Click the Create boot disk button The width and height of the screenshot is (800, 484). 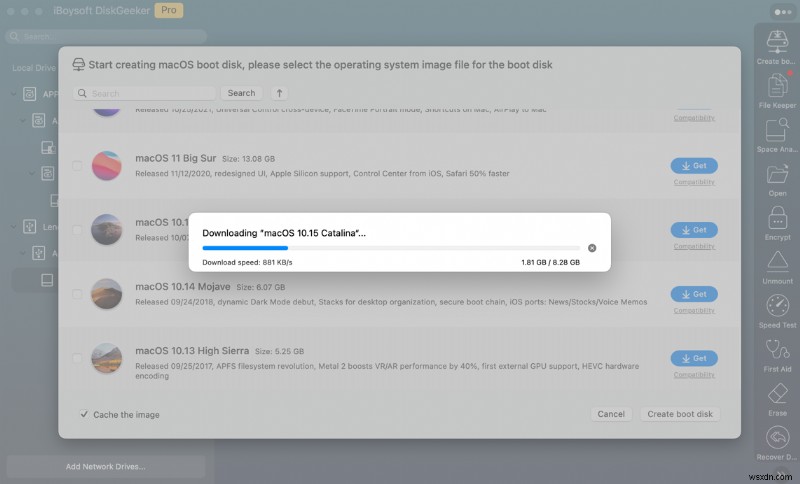pyautogui.click(x=680, y=414)
